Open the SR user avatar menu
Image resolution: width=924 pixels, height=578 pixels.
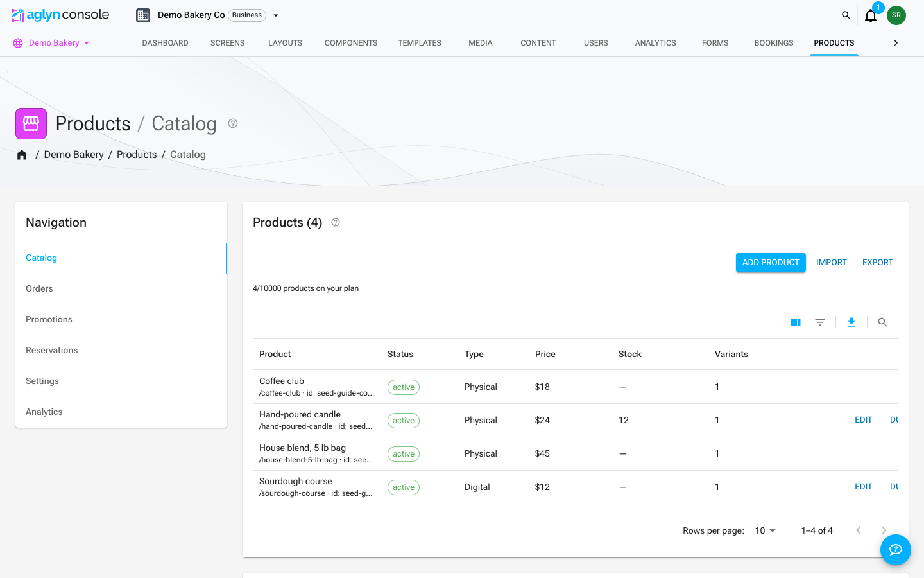pos(896,15)
